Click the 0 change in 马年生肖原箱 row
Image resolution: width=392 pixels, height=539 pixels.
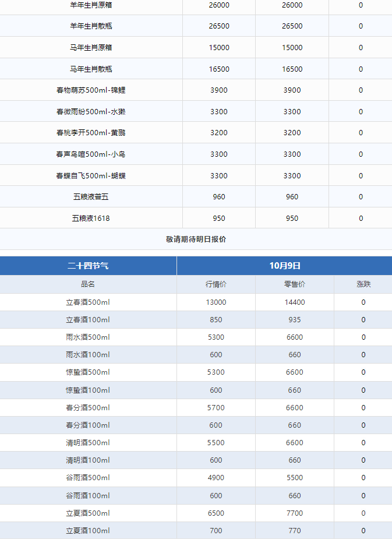click(x=361, y=47)
